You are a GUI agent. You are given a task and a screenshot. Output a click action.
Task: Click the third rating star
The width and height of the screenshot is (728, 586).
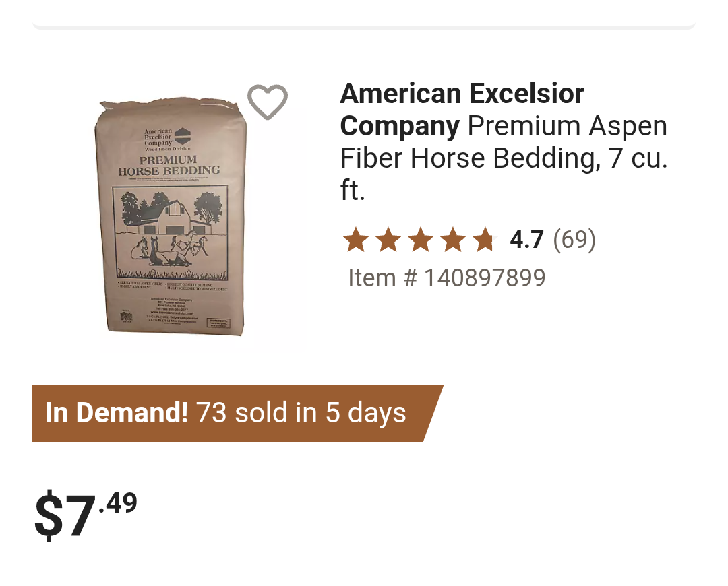click(421, 239)
